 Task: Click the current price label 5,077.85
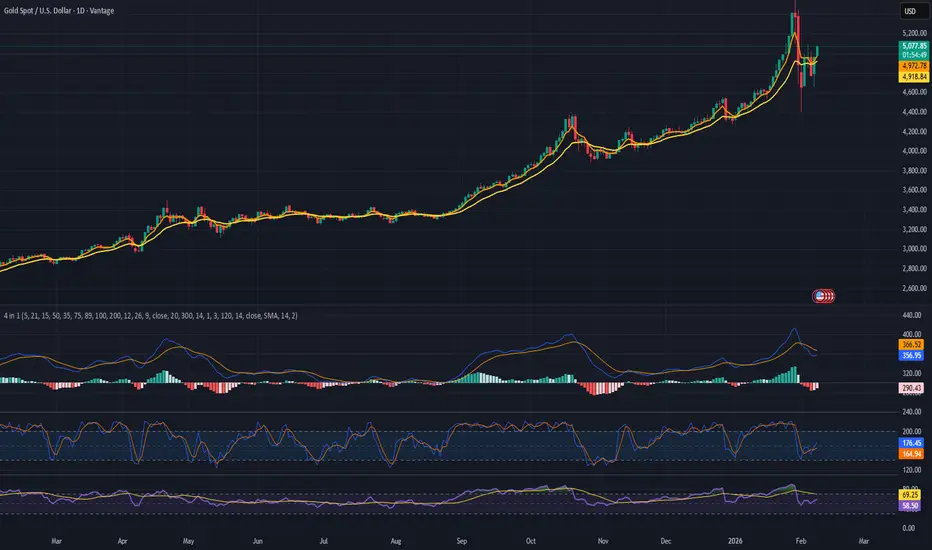pyautogui.click(x=914, y=46)
